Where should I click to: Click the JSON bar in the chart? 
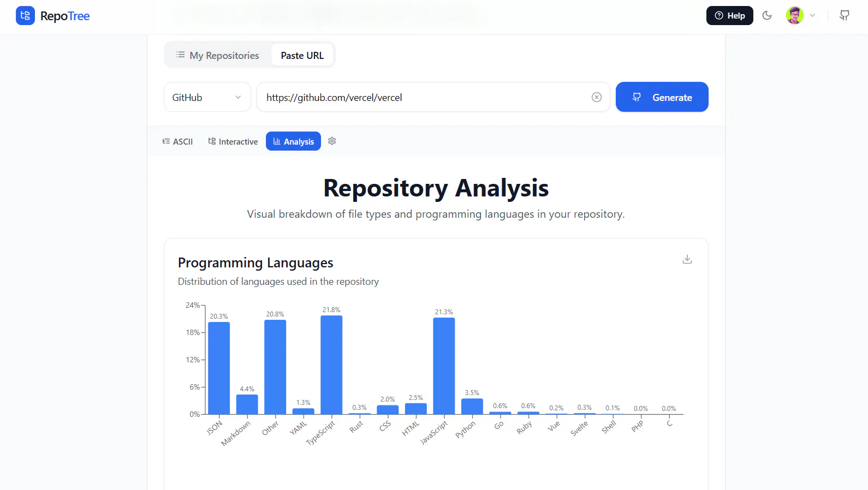[219, 368]
